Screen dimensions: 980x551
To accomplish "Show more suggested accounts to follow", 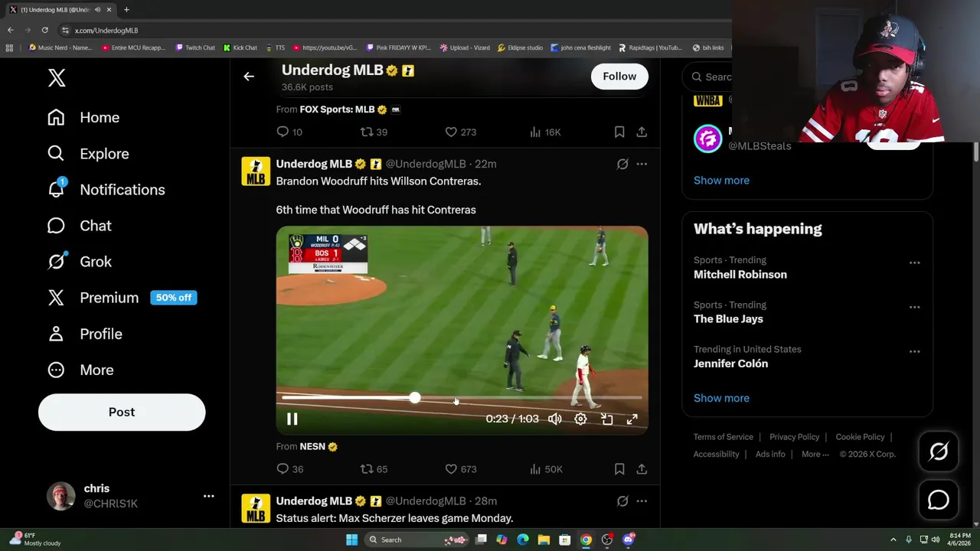I will pyautogui.click(x=721, y=181).
